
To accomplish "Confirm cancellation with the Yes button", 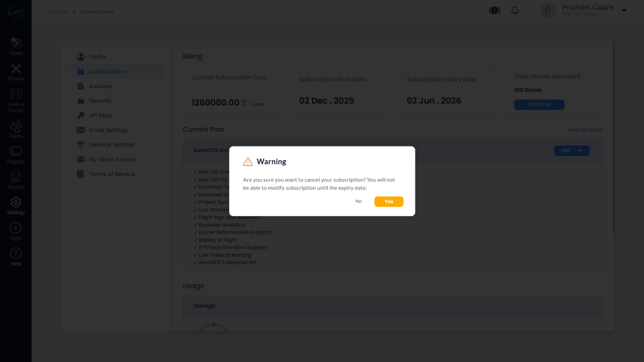I will tap(389, 201).
